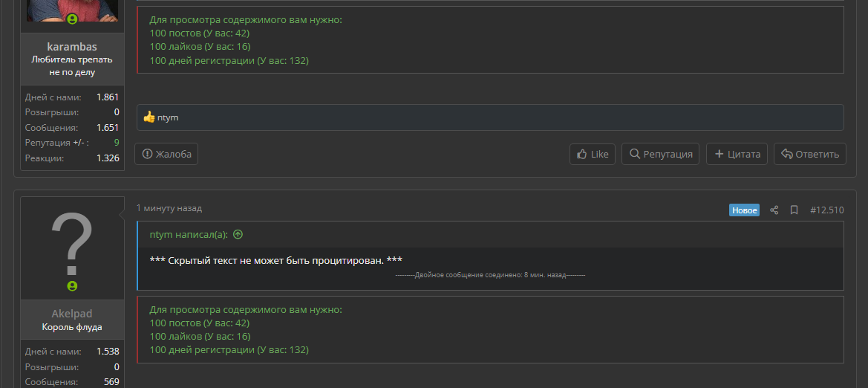The height and width of the screenshot is (388, 868).
Task: Like the post from karambas
Action: (x=593, y=154)
